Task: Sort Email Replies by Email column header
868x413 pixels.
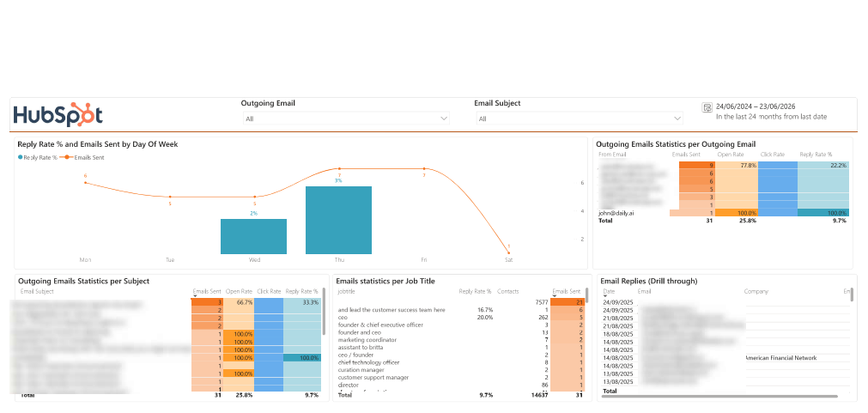Action: click(644, 291)
